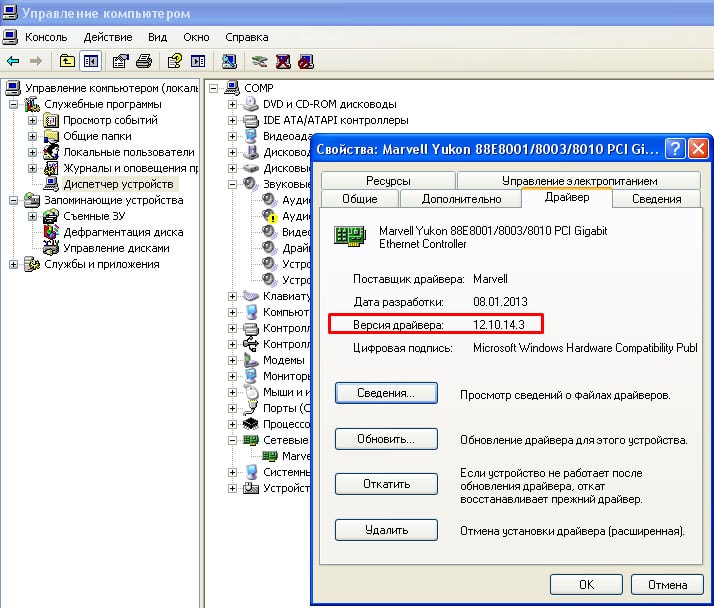Click the Print toolbar icon
The width and height of the screenshot is (714, 608).
(144, 61)
